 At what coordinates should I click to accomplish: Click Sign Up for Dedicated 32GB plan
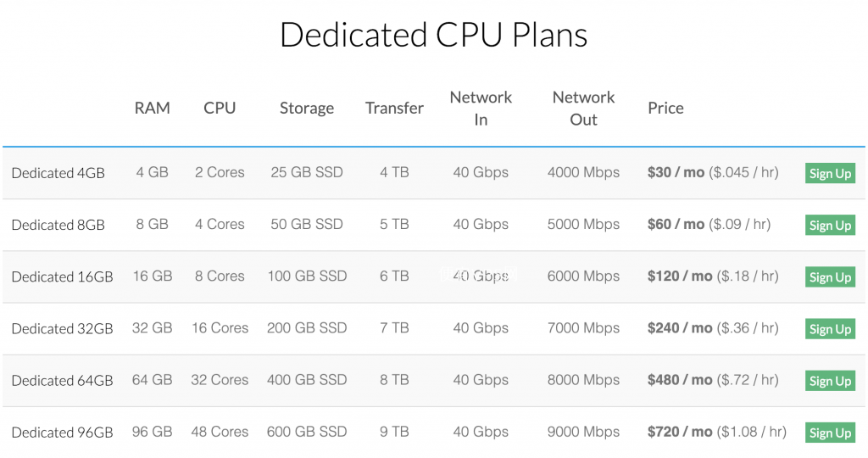pyautogui.click(x=830, y=329)
